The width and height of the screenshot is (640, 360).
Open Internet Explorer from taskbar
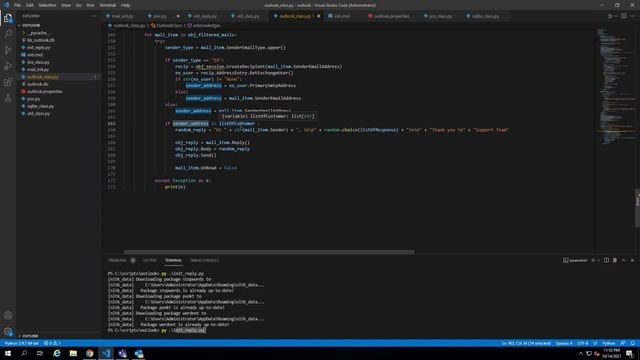[57, 353]
